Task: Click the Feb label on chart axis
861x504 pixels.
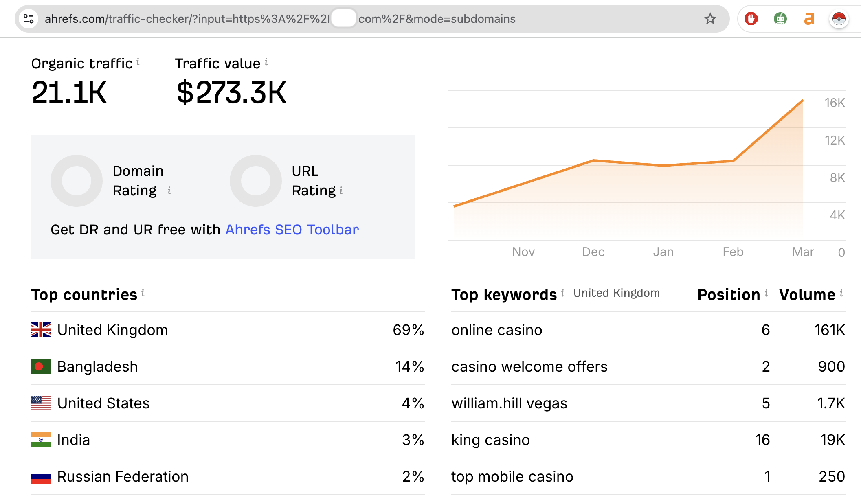Action: click(733, 252)
